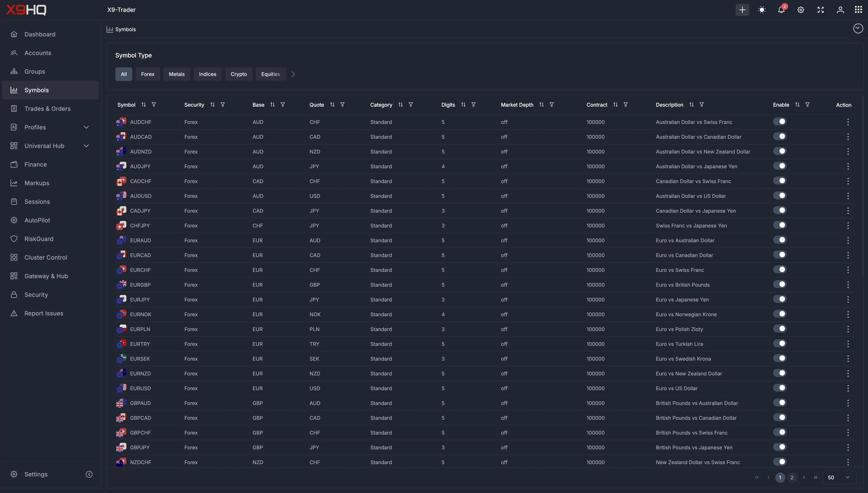
Task: Open Trades & Orders in sidebar
Action: click(47, 109)
